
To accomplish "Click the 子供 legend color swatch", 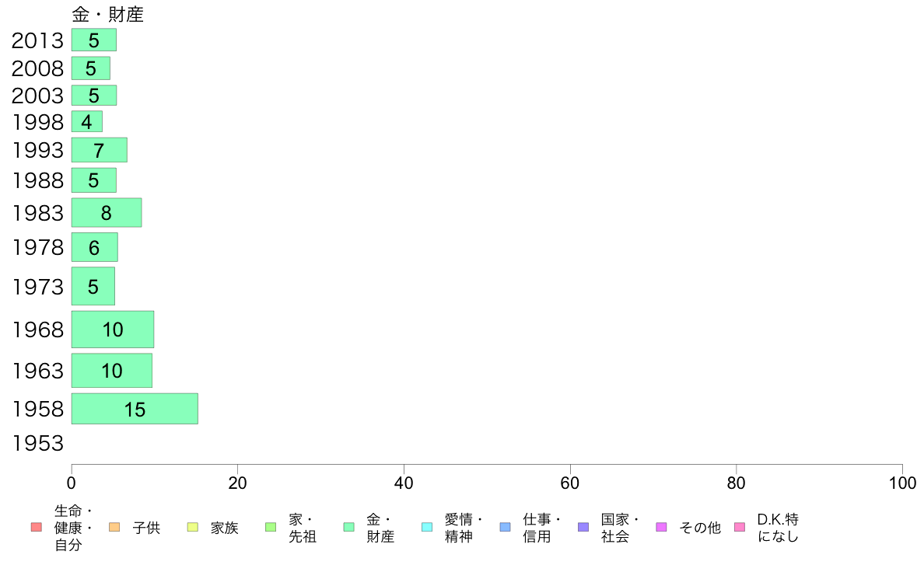I will tap(114, 527).
